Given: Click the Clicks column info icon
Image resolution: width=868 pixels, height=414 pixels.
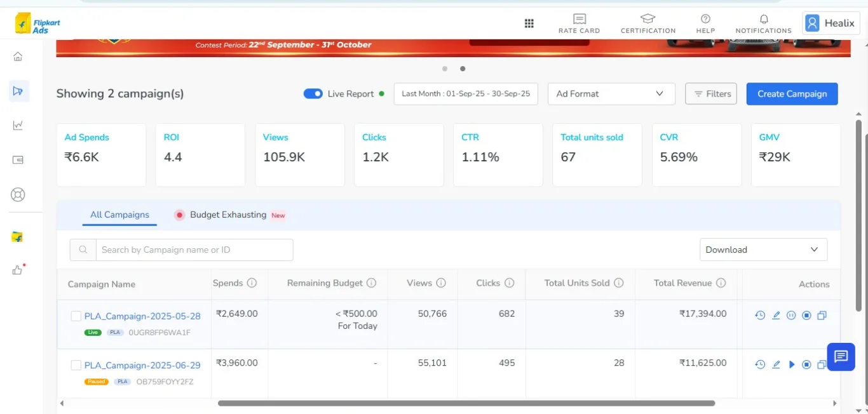Looking at the screenshot, I should [x=509, y=283].
